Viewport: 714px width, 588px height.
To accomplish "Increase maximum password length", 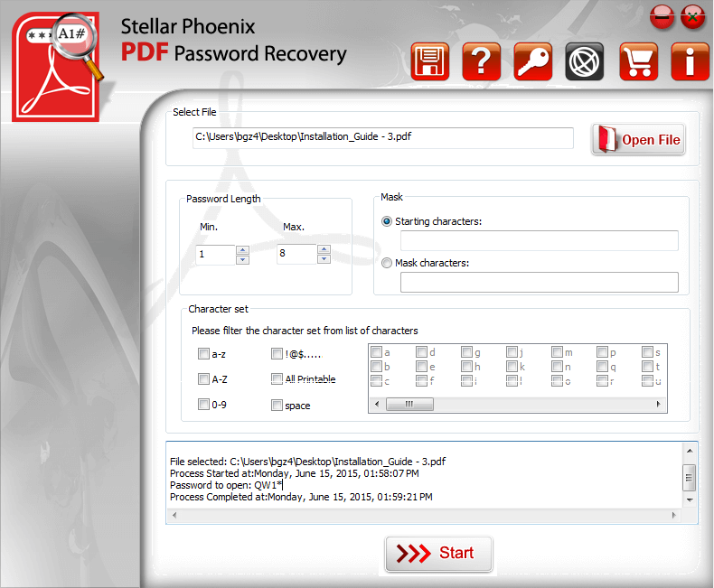I will tap(324, 249).
